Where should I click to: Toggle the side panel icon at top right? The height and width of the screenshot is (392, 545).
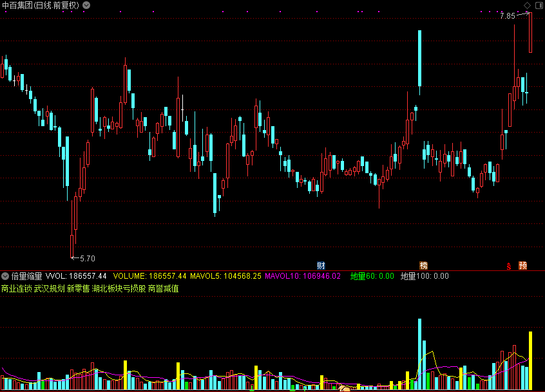(539, 5)
